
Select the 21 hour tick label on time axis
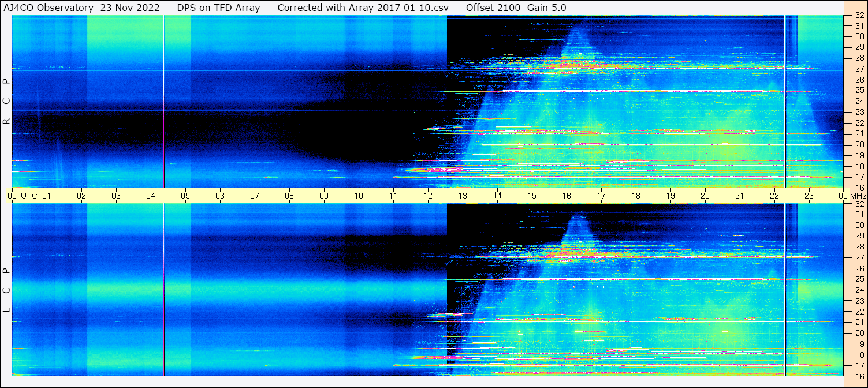[740, 196]
